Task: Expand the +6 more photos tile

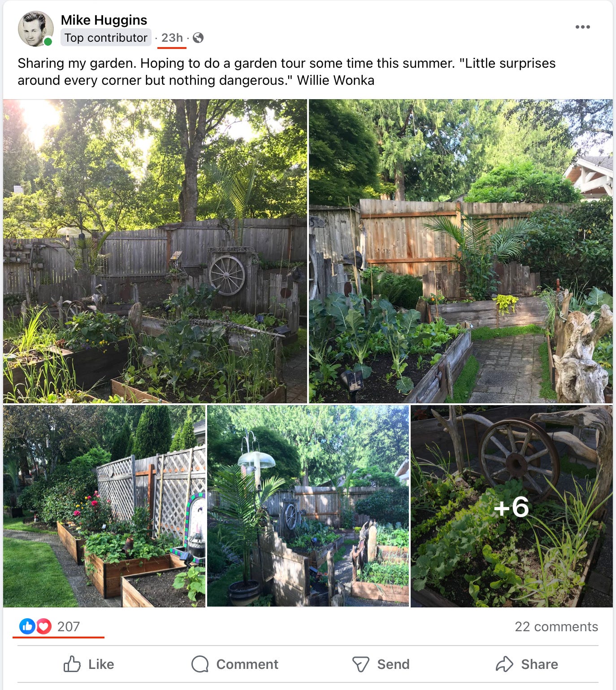Action: (512, 506)
